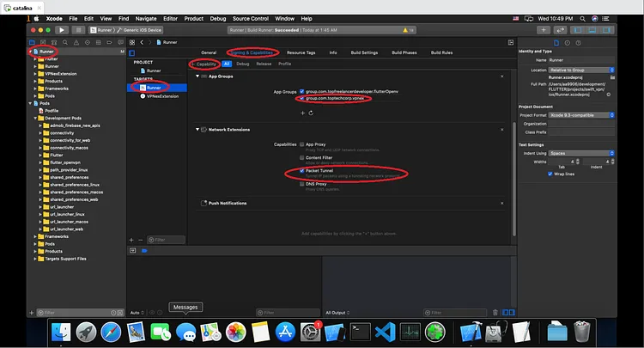Expand the VPNexExtension folder in navigator
Viewport: 644px width, 348px height.
point(35,74)
